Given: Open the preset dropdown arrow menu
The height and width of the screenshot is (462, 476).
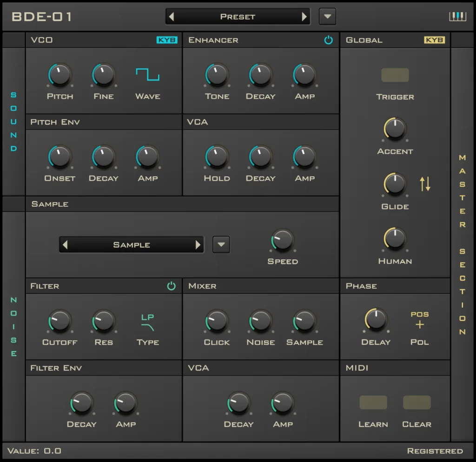Looking at the screenshot, I should click(327, 16).
